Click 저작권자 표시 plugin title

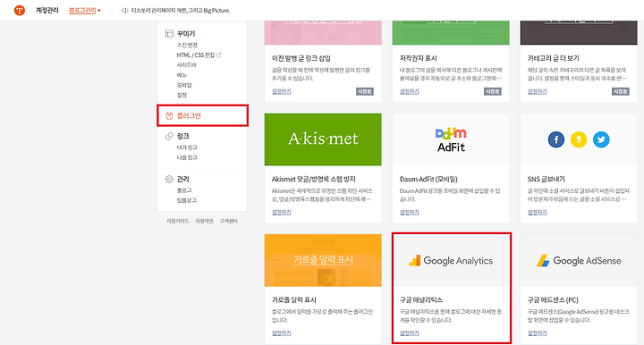coord(418,58)
